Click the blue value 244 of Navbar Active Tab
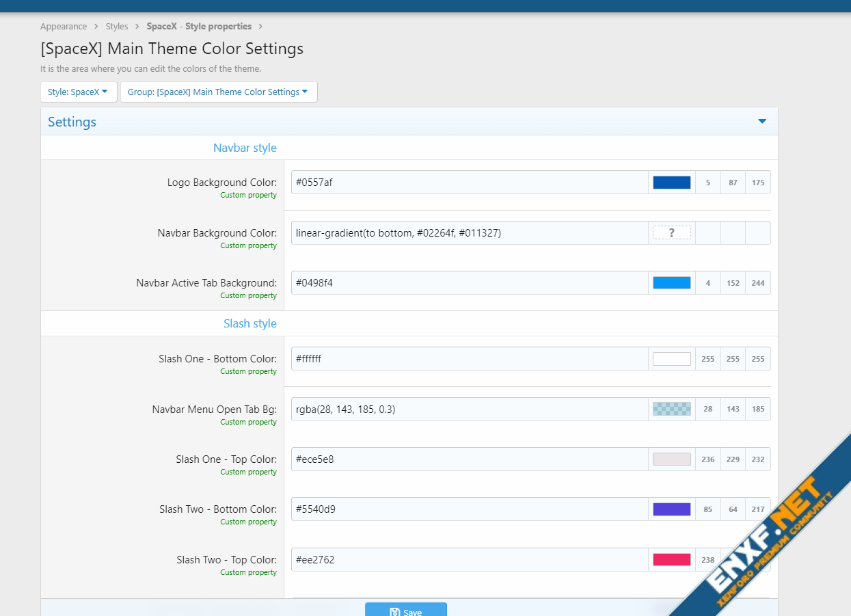The image size is (851, 616). pyautogui.click(x=758, y=283)
